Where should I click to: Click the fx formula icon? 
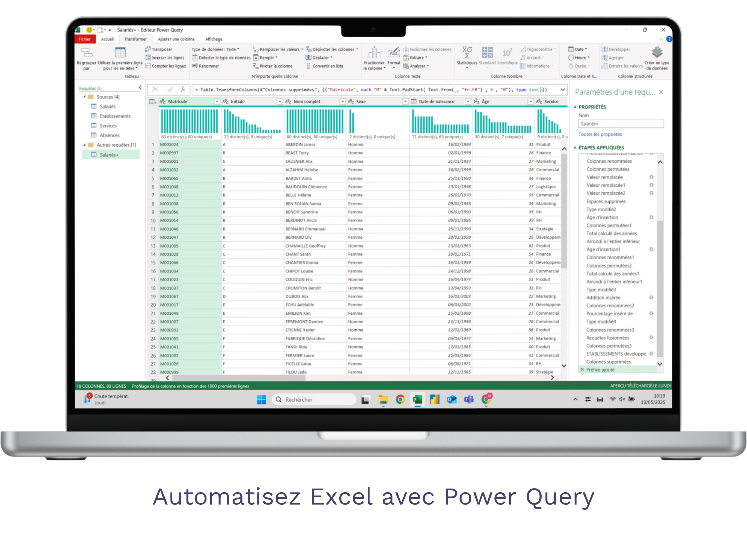coord(183,89)
